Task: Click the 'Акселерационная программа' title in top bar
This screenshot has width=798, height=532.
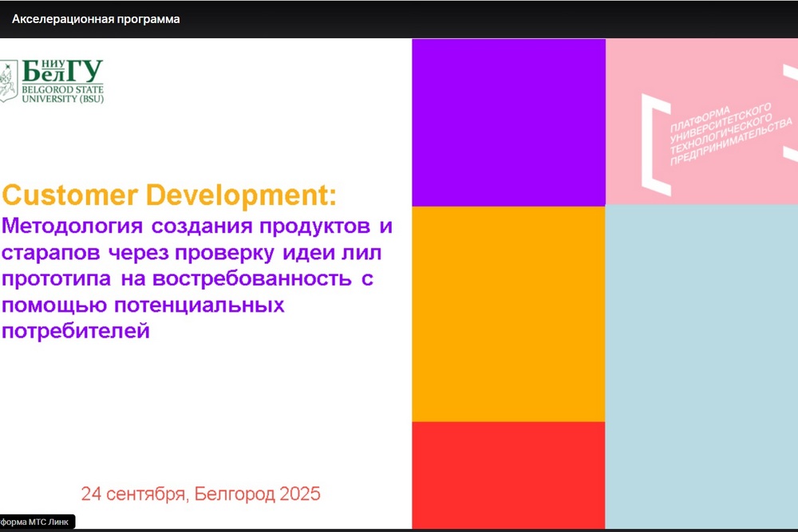Action: [x=96, y=19]
